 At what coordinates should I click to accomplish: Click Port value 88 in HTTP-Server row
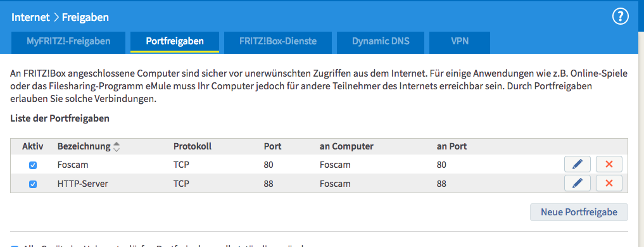[268, 184]
